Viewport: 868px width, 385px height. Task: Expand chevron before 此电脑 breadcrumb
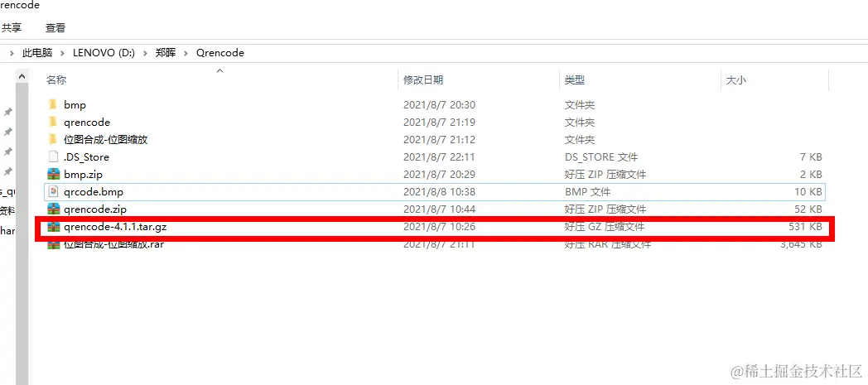pos(12,53)
